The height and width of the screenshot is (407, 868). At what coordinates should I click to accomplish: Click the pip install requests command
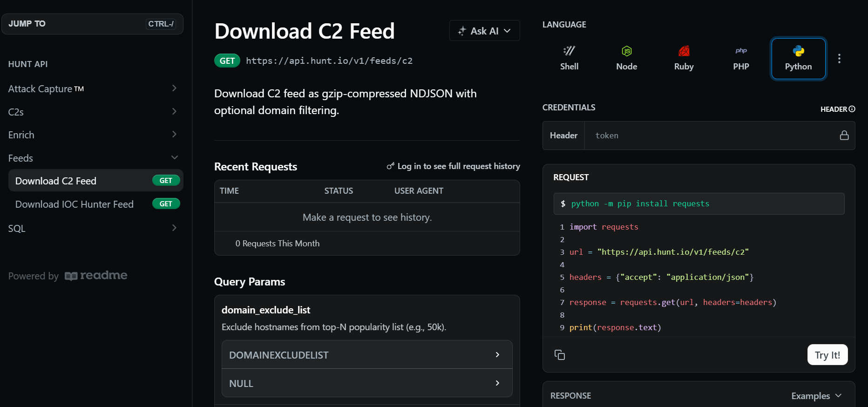click(698, 203)
